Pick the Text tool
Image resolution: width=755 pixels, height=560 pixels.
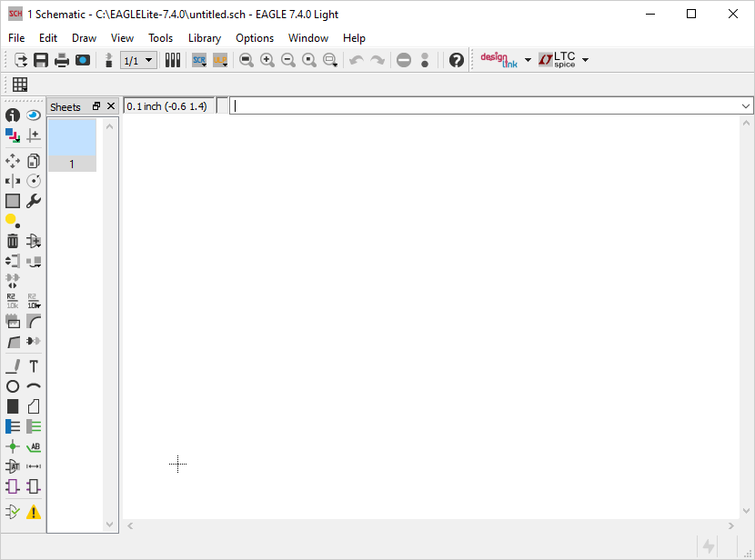coord(34,366)
